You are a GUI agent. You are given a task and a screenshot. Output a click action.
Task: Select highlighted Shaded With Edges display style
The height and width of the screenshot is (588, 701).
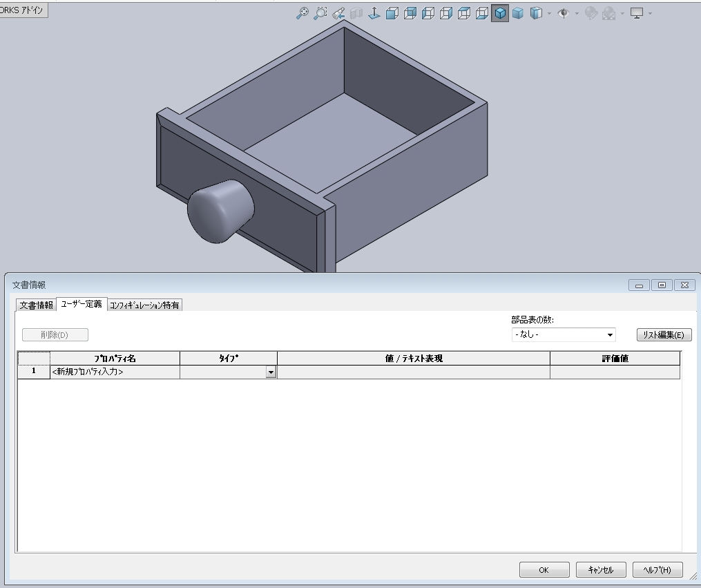pos(500,13)
